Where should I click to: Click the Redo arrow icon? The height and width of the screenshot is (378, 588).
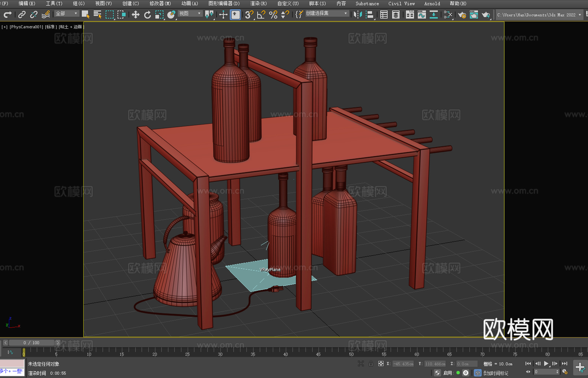pyautogui.click(x=7, y=14)
